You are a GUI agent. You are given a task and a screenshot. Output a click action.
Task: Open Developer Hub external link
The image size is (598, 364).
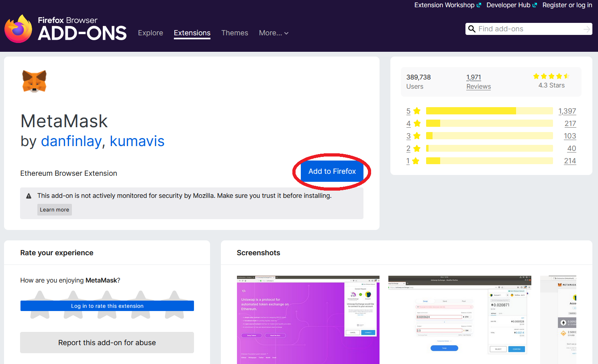[x=512, y=5]
